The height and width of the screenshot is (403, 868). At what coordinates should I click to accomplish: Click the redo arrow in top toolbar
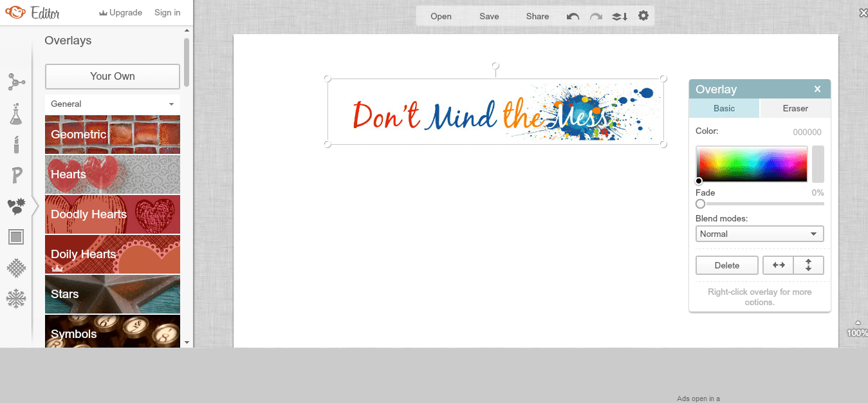(596, 17)
